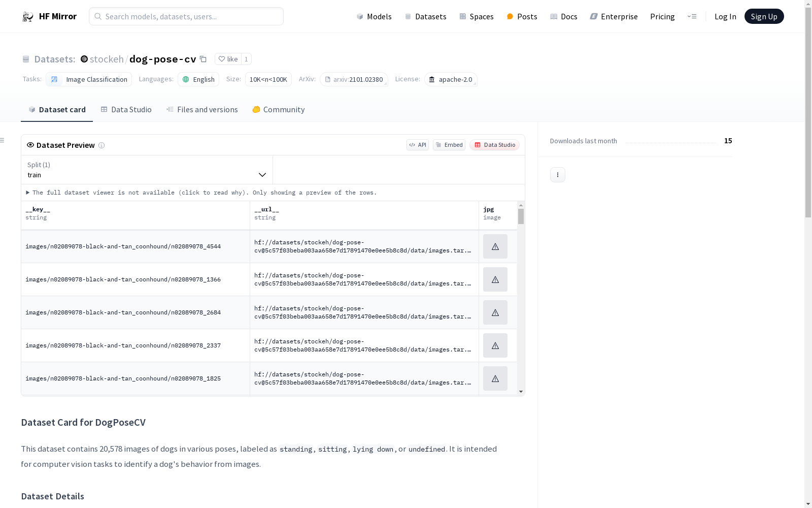Viewport: 812px width, 508px height.
Task: Open the Split train dropdown
Action: pyautogui.click(x=147, y=170)
